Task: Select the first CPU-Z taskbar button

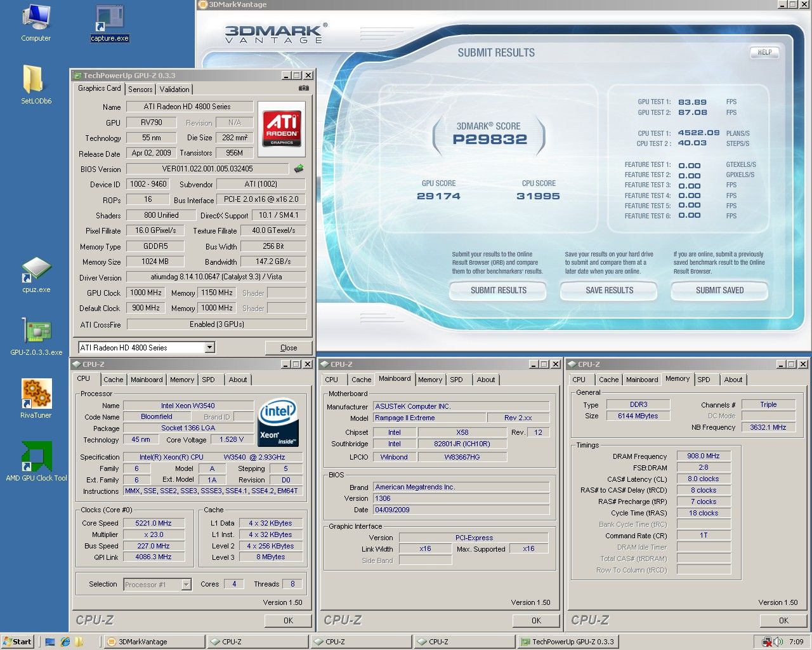Action: click(257, 642)
